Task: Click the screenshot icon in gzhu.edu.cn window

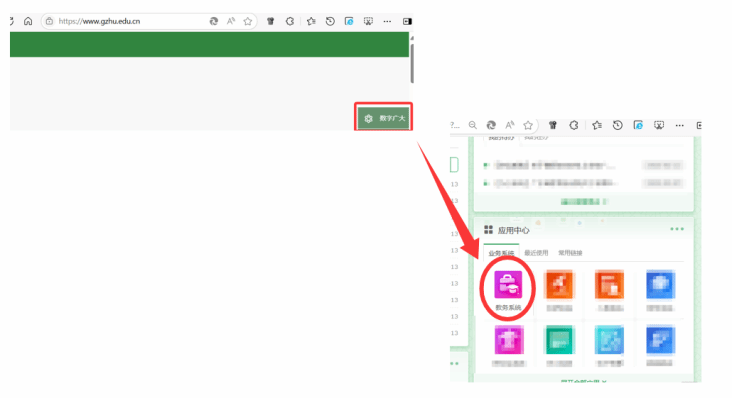Action: click(368, 21)
